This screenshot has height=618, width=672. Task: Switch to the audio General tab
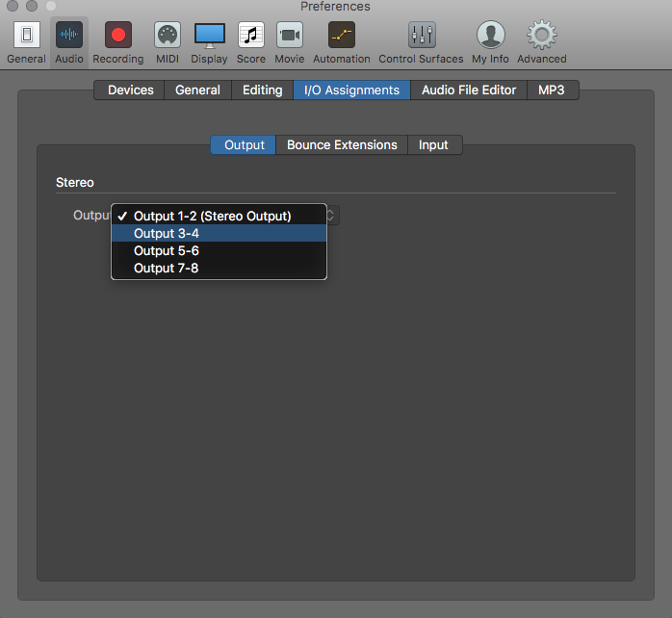point(197,90)
